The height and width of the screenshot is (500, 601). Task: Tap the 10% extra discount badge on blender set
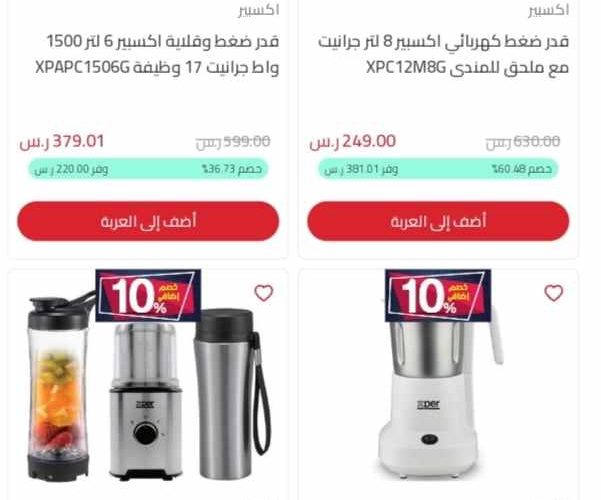pyautogui.click(x=148, y=295)
